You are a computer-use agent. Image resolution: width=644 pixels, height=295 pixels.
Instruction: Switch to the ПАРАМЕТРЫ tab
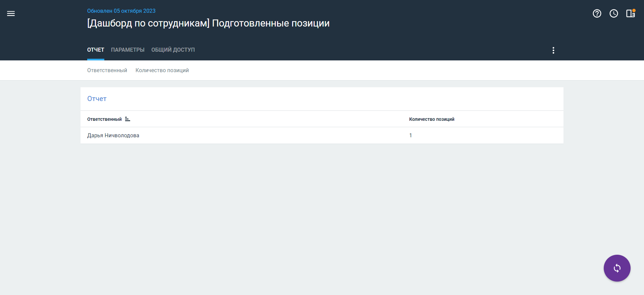pos(128,50)
